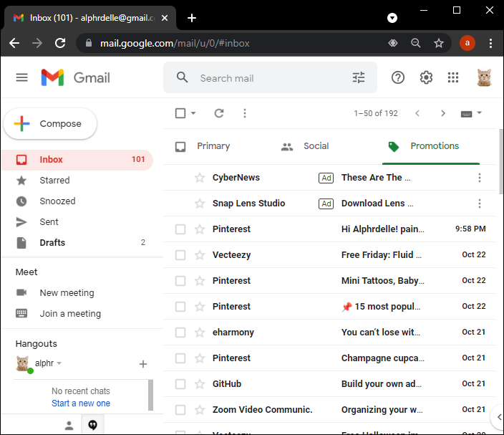Expand the select-all dropdown arrow
Viewport: 504px width, 435px height.
tap(193, 113)
